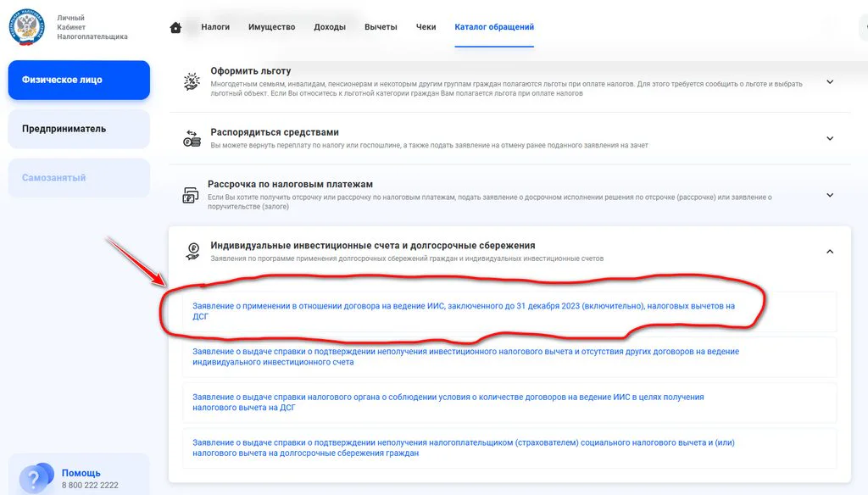Open the Помощь link
This screenshot has height=495, width=868.
(x=81, y=473)
